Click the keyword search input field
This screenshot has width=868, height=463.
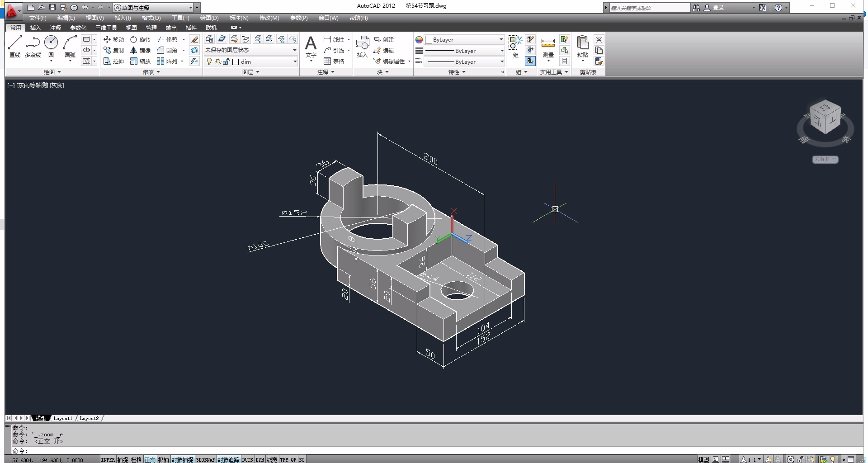[x=649, y=8]
